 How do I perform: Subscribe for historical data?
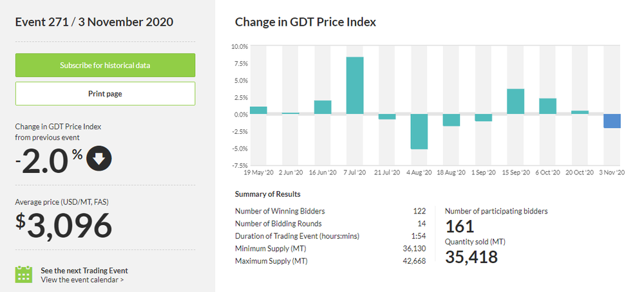(x=105, y=66)
